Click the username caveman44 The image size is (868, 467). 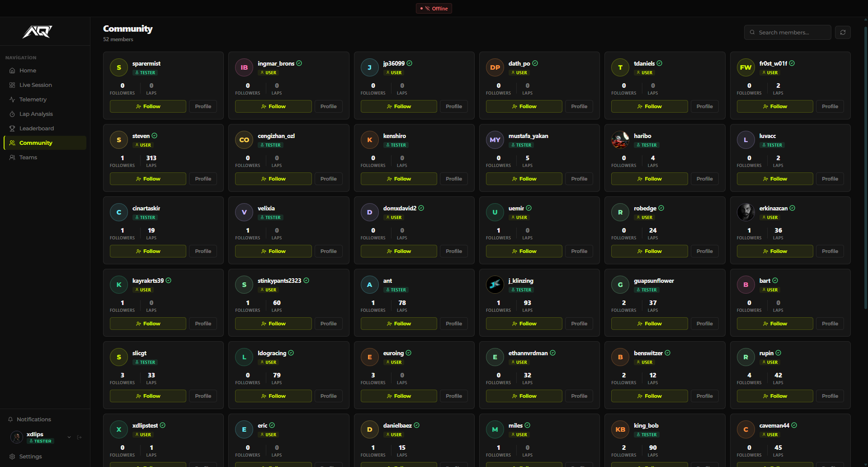[x=774, y=425]
